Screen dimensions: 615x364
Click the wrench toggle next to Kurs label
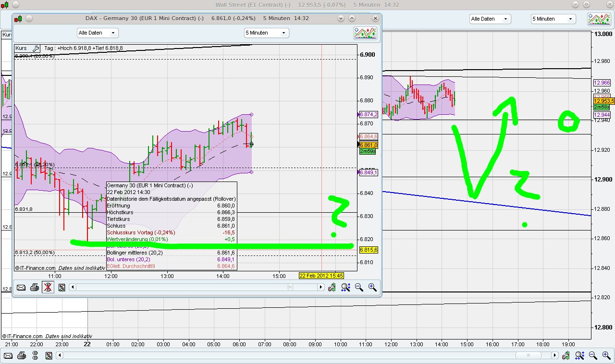point(35,48)
